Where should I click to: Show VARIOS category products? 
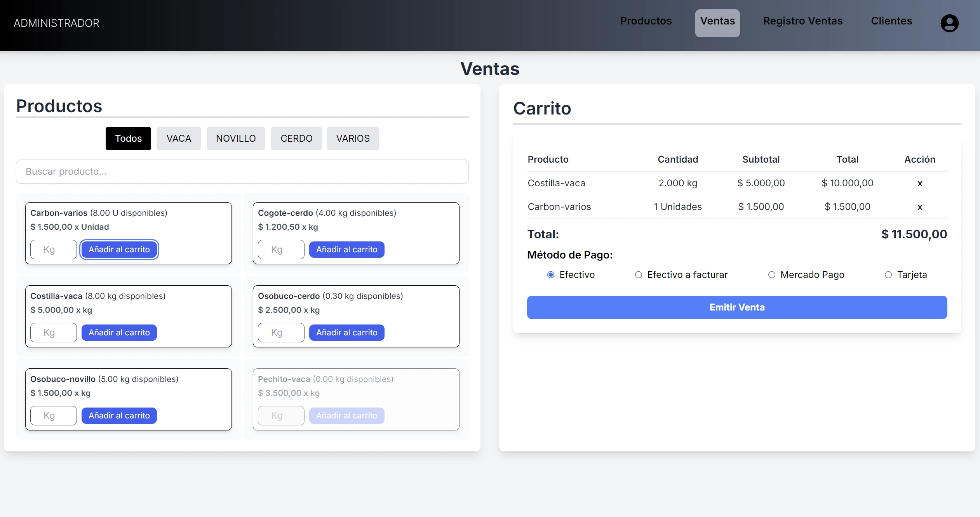(353, 139)
